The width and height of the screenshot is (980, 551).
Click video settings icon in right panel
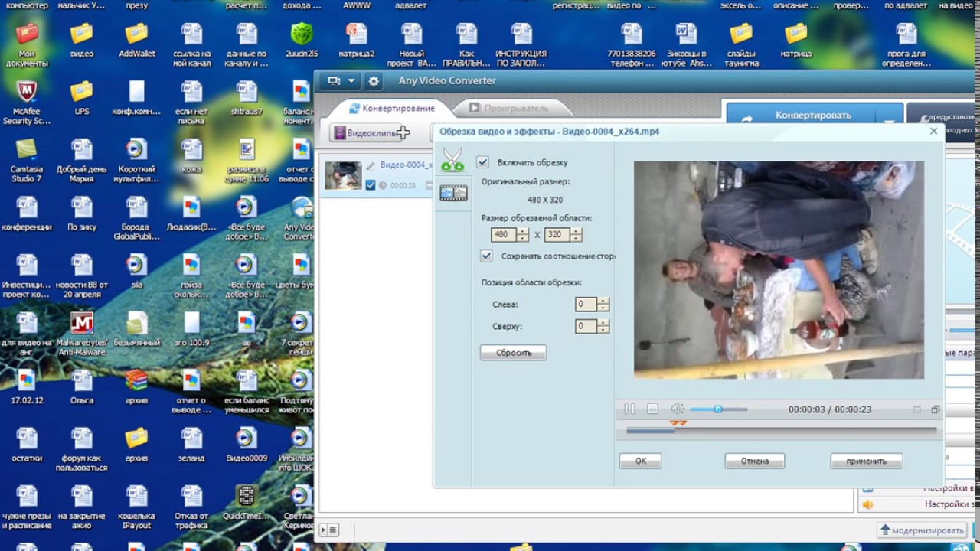pyautogui.click(x=867, y=488)
